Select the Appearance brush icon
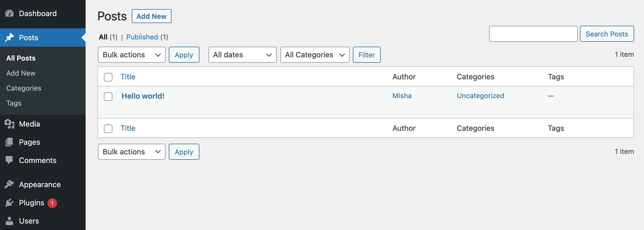644x230 pixels. tap(9, 184)
